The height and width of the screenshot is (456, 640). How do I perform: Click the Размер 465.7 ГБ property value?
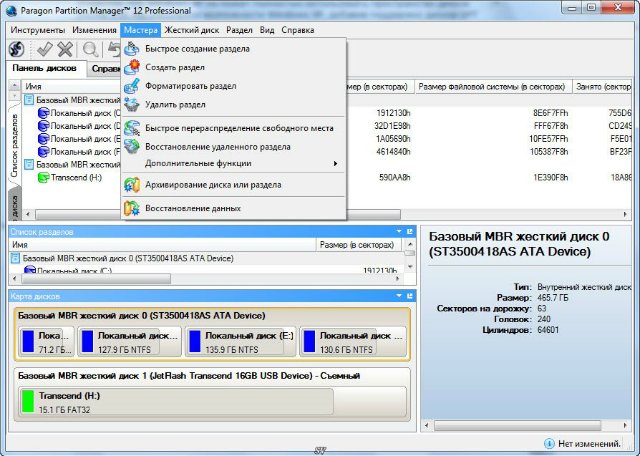tap(553, 298)
